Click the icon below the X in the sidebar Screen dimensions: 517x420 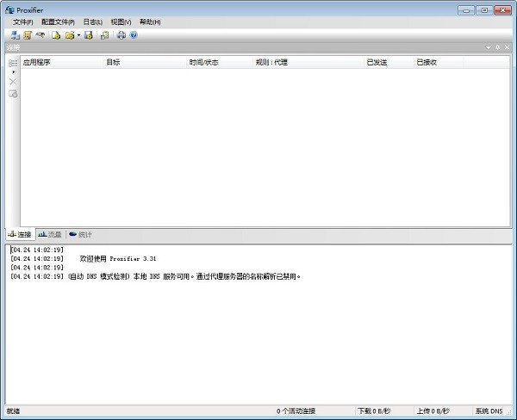13,94
